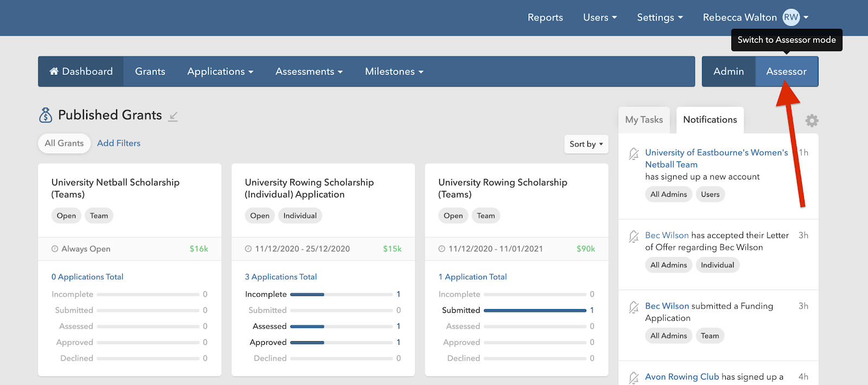Image resolution: width=868 pixels, height=385 pixels.
Task: Click the Add Filters link
Action: pyautogui.click(x=119, y=143)
